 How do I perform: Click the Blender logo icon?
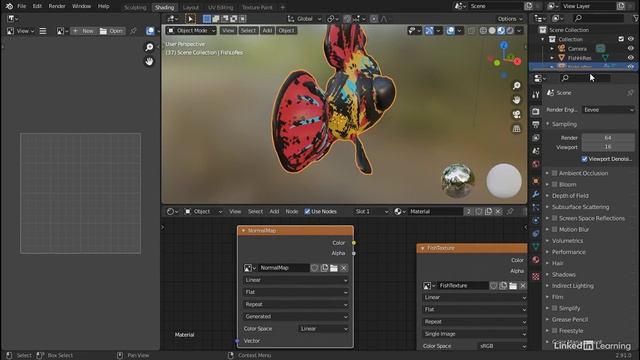click(x=9, y=6)
